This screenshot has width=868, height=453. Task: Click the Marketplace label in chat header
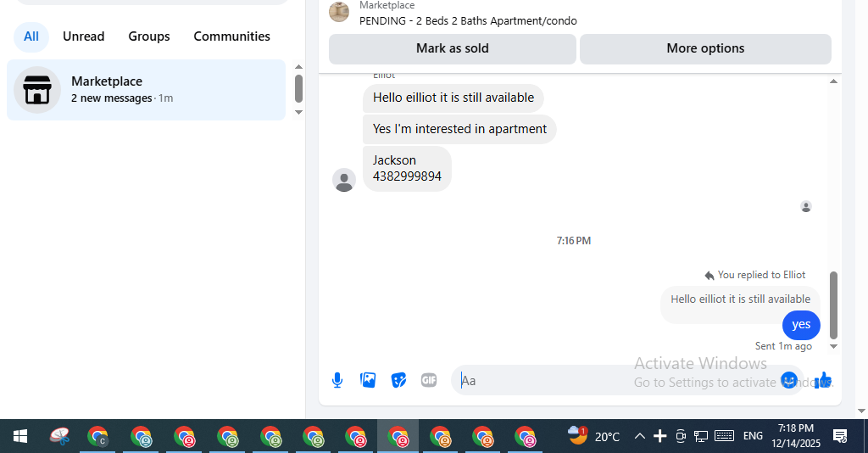(x=387, y=6)
